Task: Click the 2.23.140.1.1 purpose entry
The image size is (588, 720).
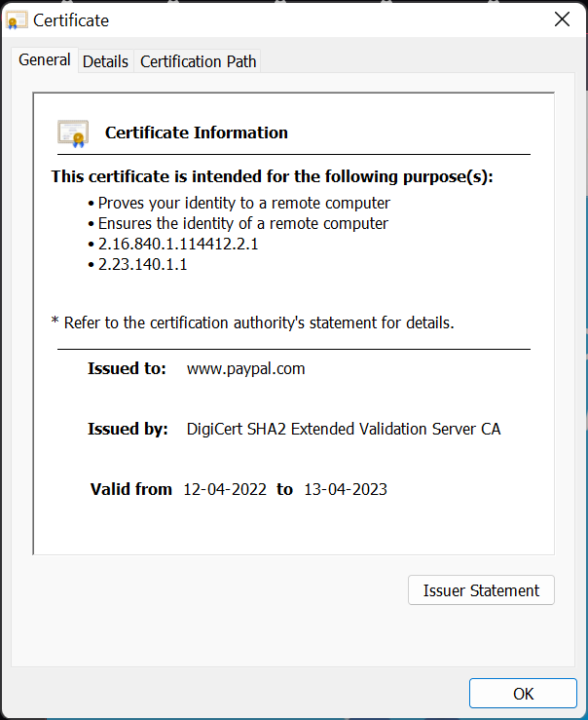Action: point(143,264)
